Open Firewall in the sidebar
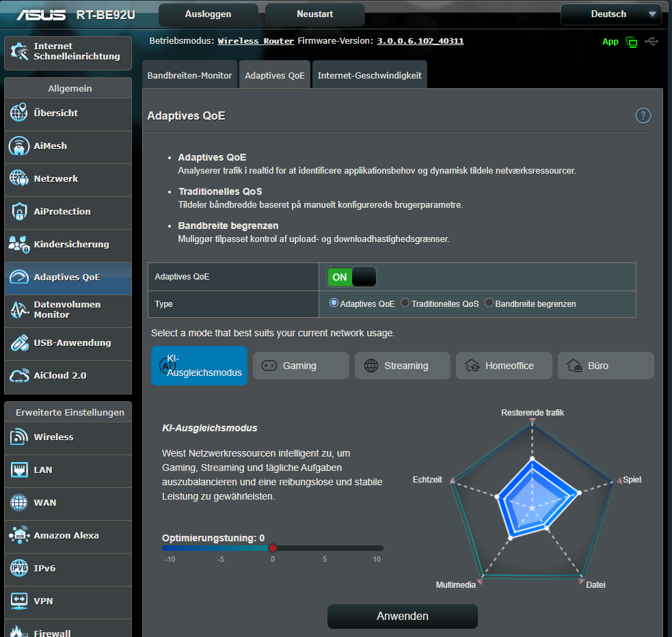Image resolution: width=672 pixels, height=637 pixels. (68, 629)
